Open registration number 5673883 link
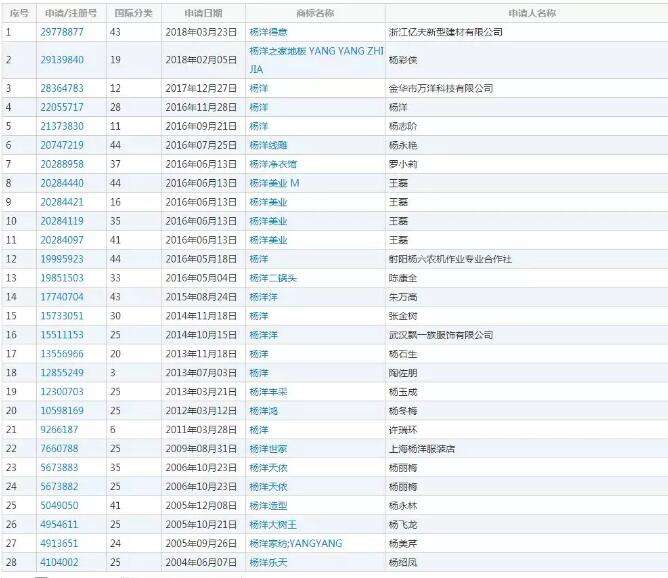 [59, 467]
